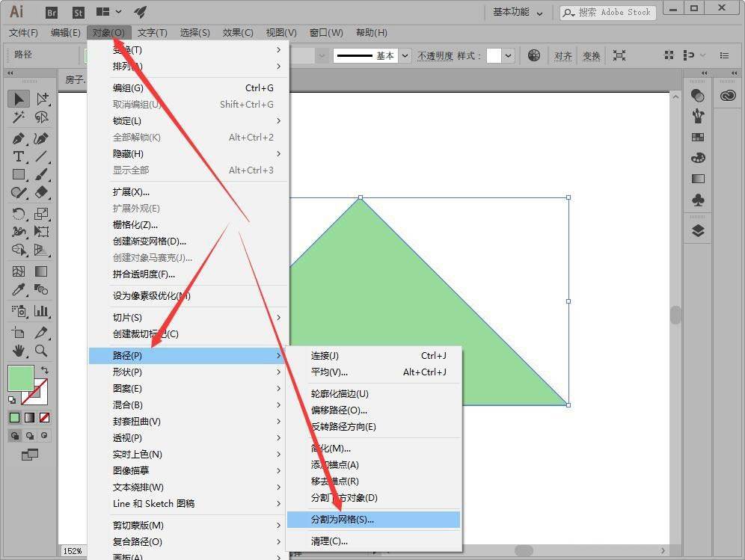Select the Type tool in toolbox
The height and width of the screenshot is (560, 745).
[19, 156]
